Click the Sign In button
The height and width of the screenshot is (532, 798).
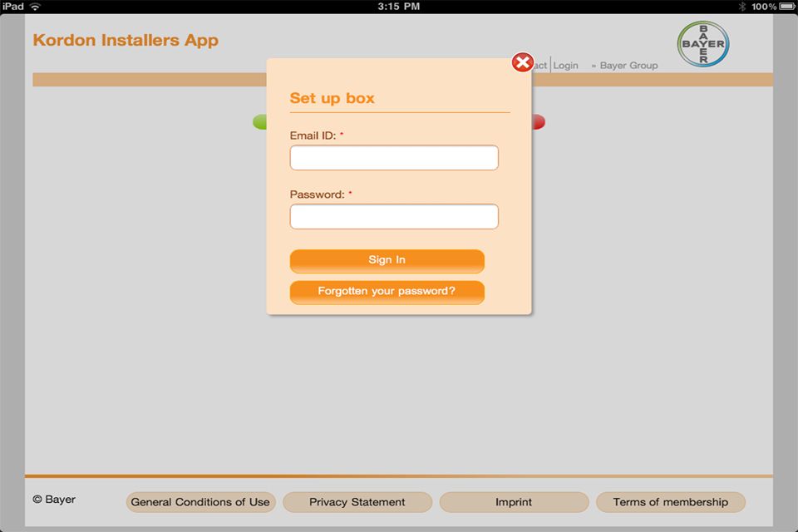pyautogui.click(x=387, y=261)
